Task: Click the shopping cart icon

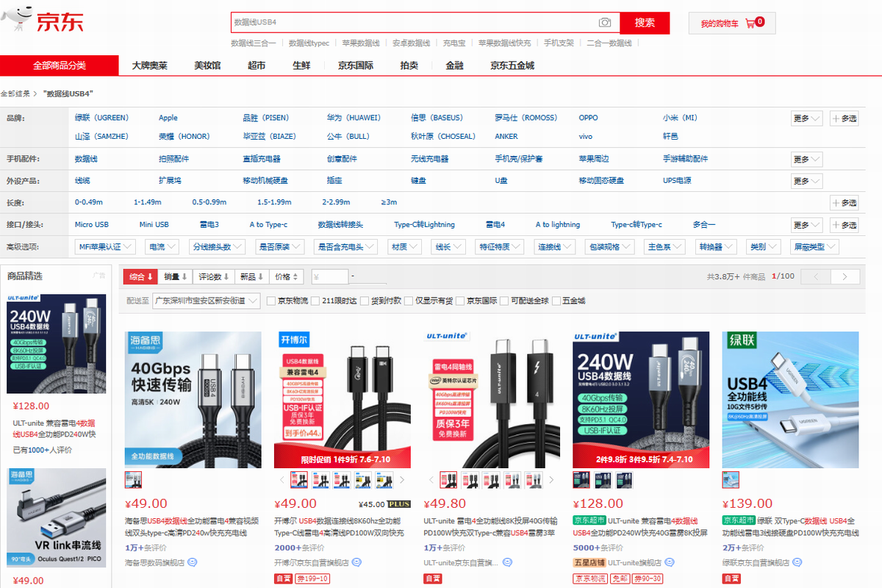Action: [750, 23]
